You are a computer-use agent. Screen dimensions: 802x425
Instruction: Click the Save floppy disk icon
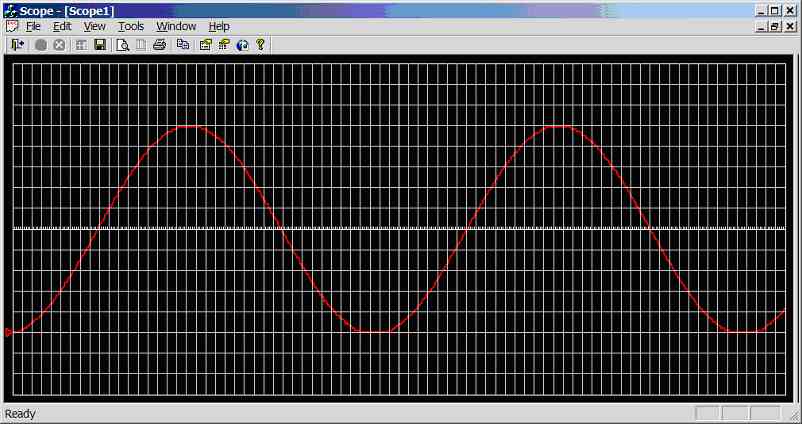100,45
